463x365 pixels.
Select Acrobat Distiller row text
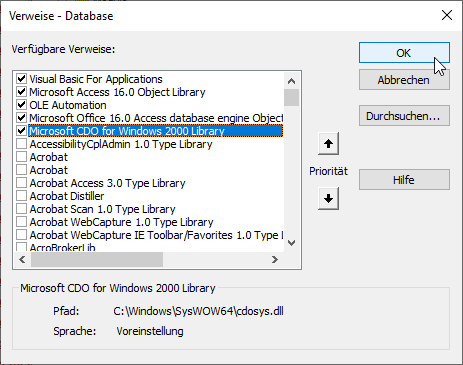[x=67, y=196]
